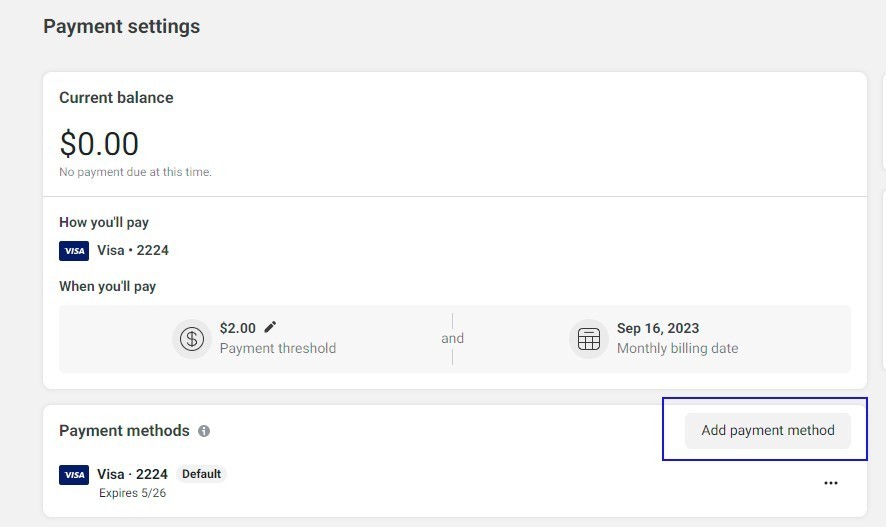
Task: Click the Visa logo in Payment methods list
Action: 74,474
